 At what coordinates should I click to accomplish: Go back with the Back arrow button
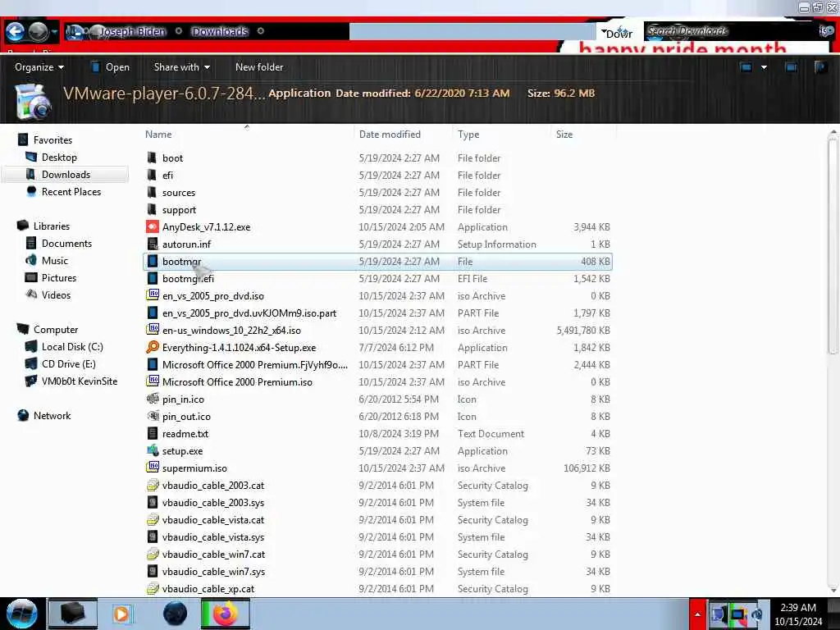(15, 32)
